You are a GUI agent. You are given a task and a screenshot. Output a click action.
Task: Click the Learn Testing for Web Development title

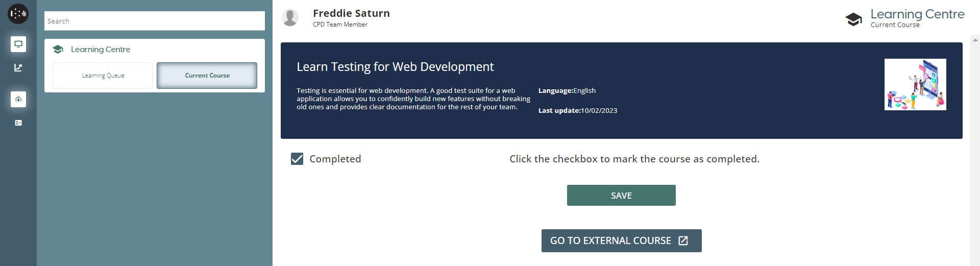click(x=395, y=67)
